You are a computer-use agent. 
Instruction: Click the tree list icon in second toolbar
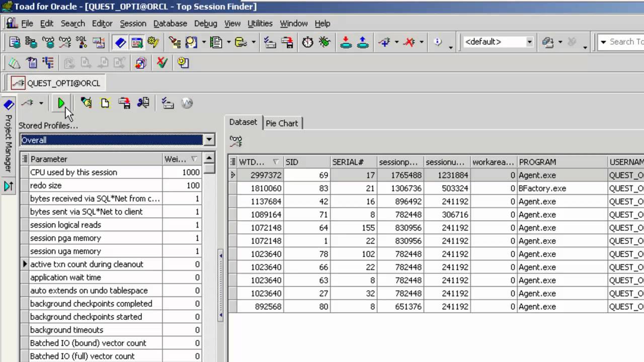click(48, 63)
